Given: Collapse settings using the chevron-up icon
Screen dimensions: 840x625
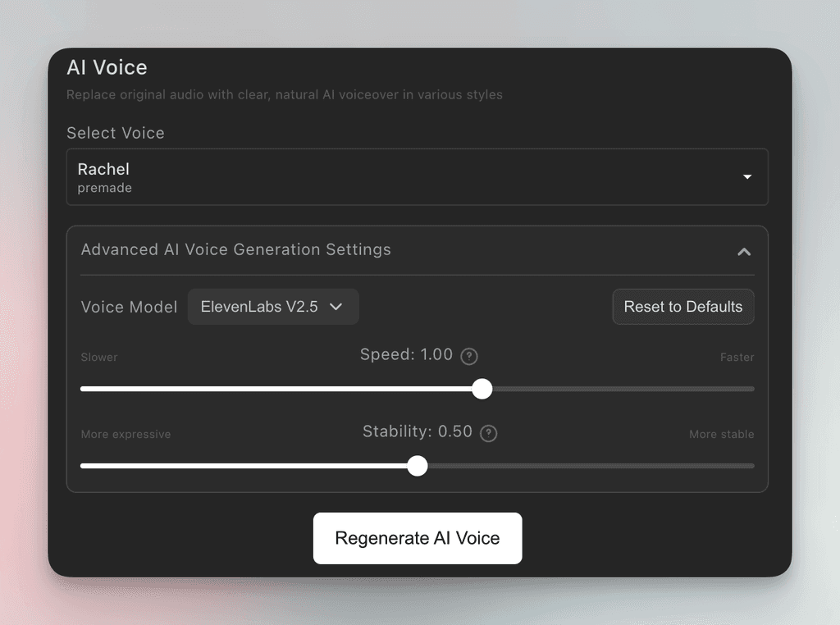Looking at the screenshot, I should [744, 251].
